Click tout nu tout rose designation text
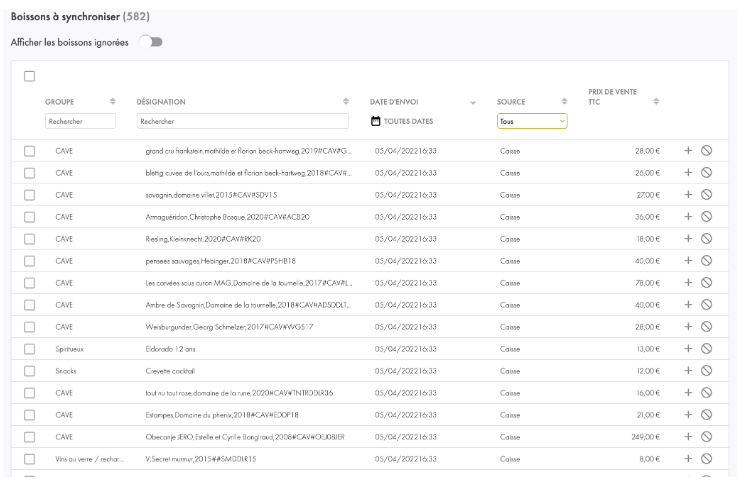This screenshot has width=737, height=485. pyautogui.click(x=239, y=393)
